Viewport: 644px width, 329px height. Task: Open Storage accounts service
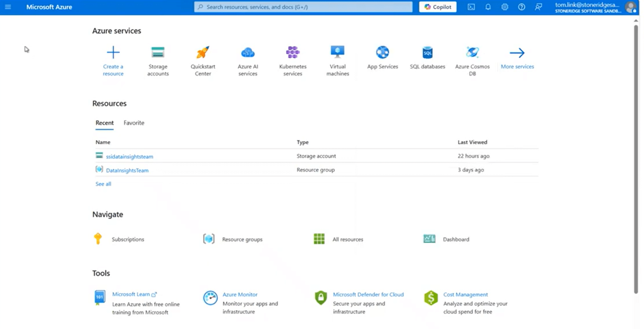pyautogui.click(x=158, y=52)
